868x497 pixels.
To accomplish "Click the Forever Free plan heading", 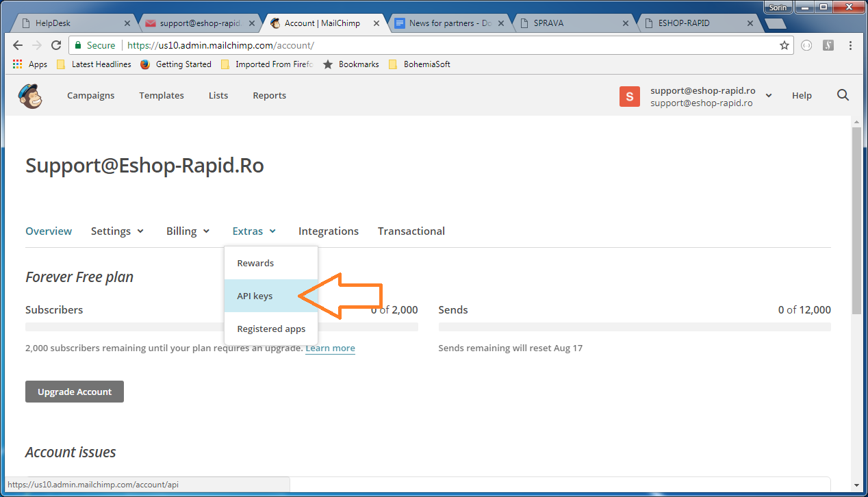I will [x=79, y=277].
